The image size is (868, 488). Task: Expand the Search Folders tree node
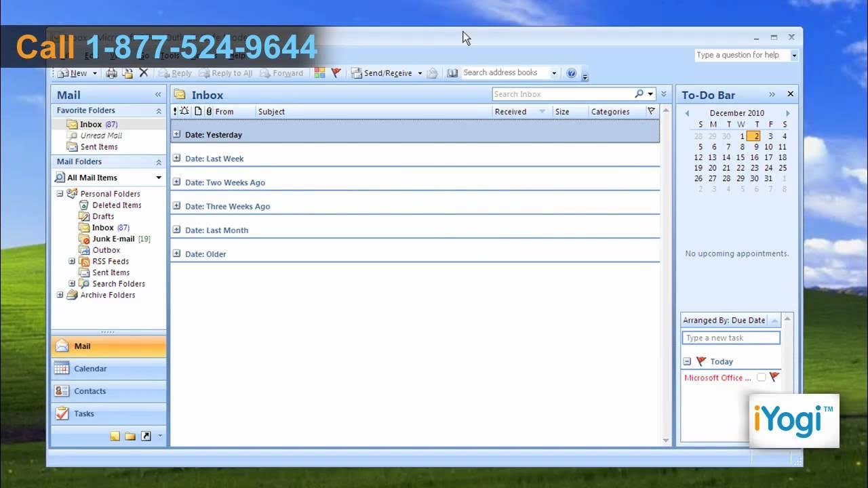coord(72,283)
